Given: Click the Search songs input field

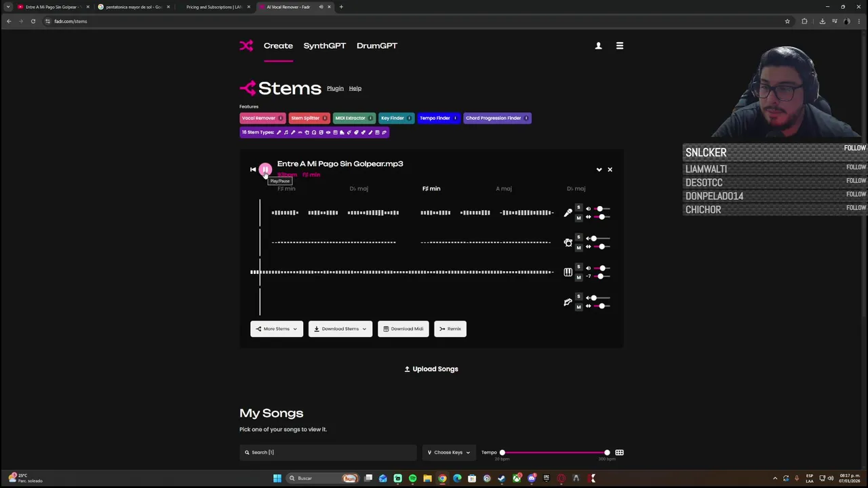Looking at the screenshot, I should click(328, 452).
